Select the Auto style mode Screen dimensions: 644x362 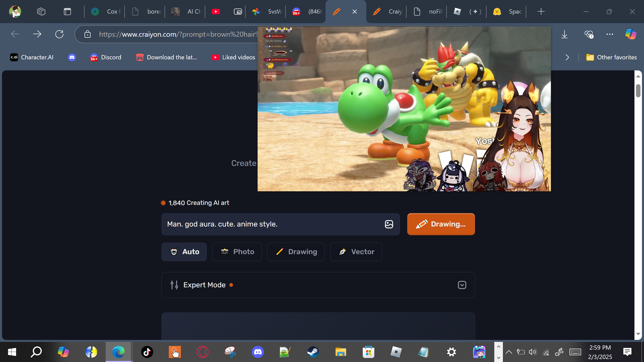[184, 252]
